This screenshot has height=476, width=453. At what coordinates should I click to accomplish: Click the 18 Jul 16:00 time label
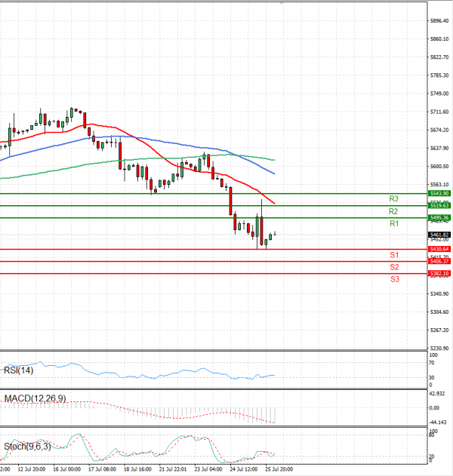[137, 469]
